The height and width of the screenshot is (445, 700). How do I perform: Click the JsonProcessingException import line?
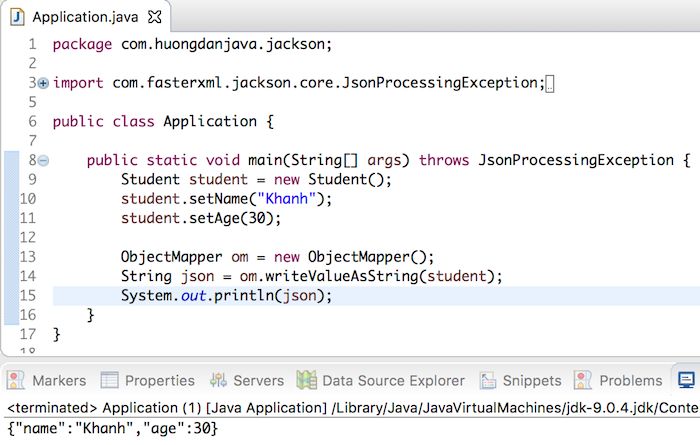coord(299,83)
